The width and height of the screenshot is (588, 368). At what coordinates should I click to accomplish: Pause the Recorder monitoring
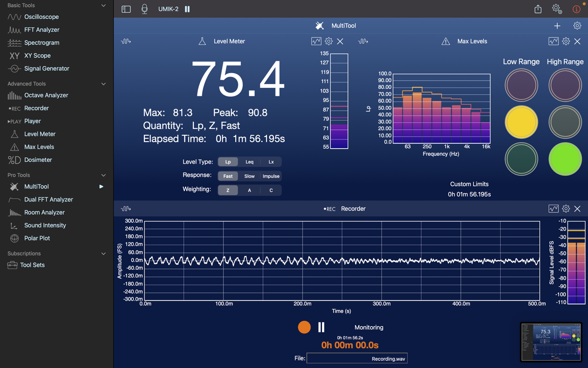point(322,327)
